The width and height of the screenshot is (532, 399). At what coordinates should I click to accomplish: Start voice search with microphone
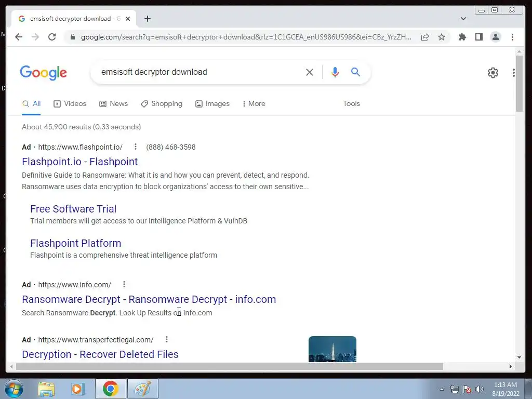(x=335, y=72)
